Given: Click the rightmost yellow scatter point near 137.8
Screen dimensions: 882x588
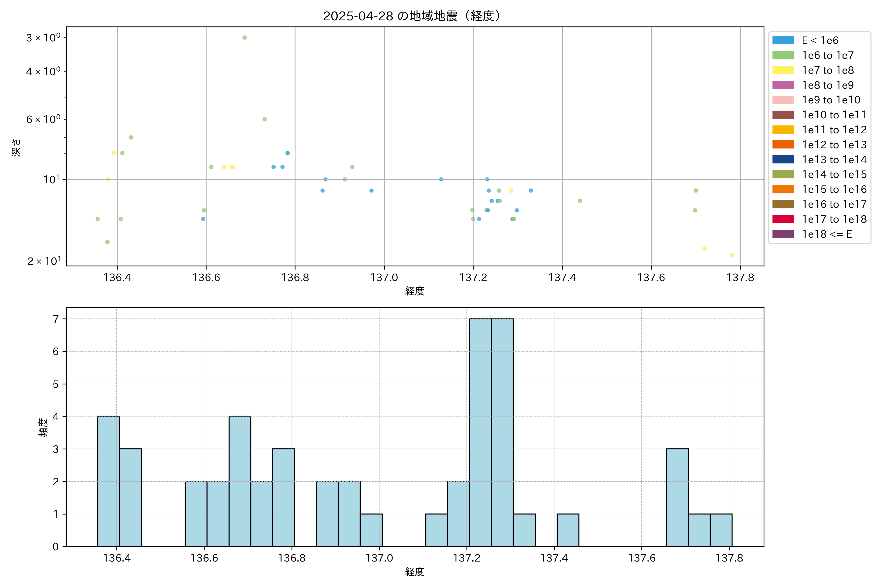Looking at the screenshot, I should click(732, 255).
